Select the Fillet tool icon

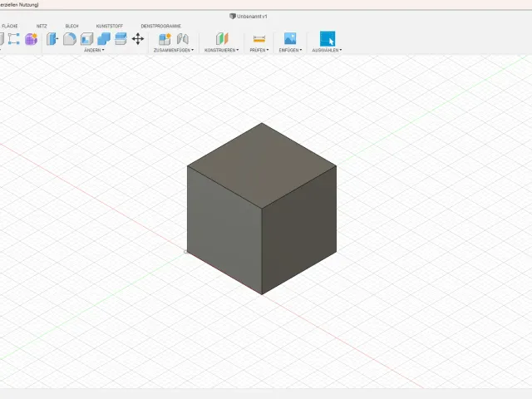coord(70,39)
